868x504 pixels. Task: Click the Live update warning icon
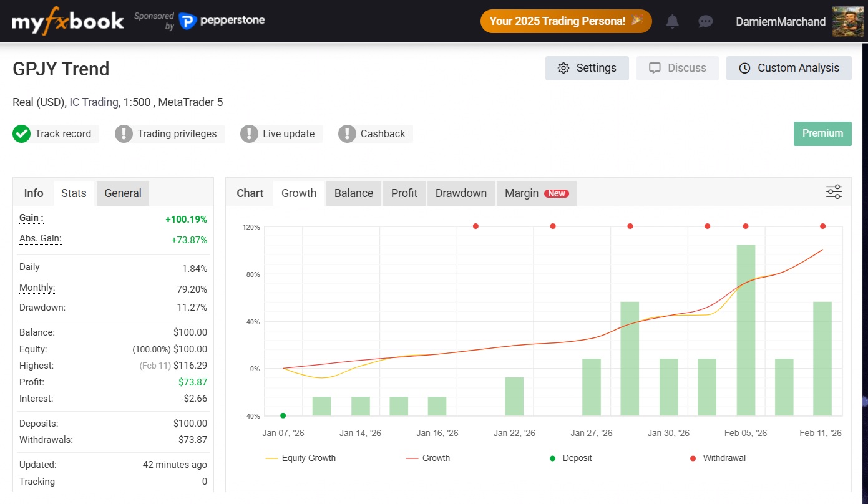tap(249, 133)
